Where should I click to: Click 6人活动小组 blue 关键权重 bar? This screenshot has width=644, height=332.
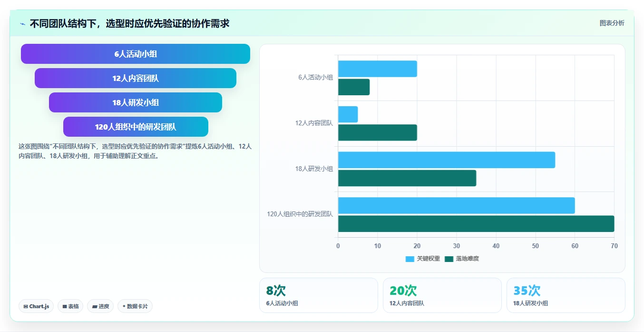pos(378,69)
